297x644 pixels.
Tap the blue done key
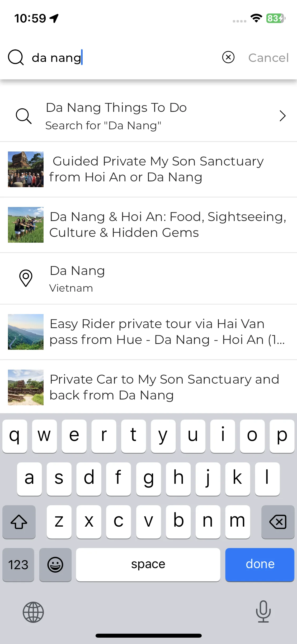coord(260,565)
